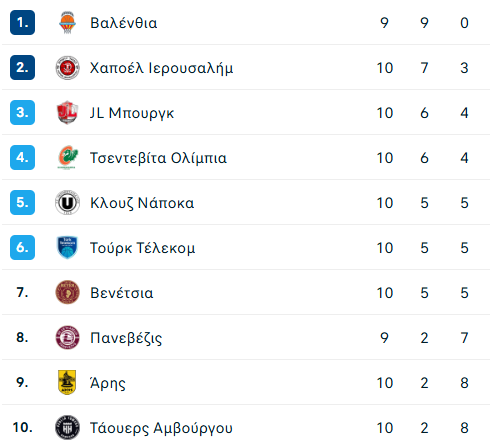Viewport: 490px width, 446px height.
Task: Open the Βαλένθια team page
Action: [124, 23]
